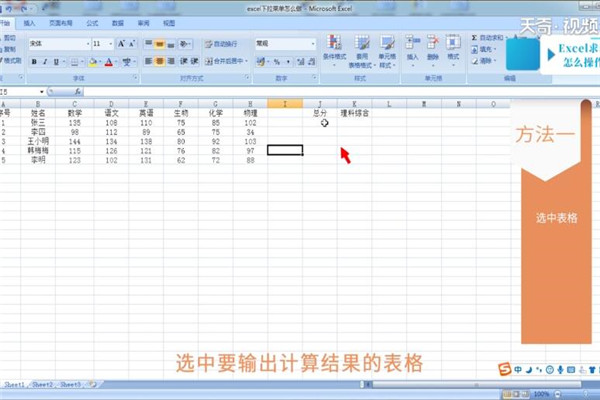Screen dimensions: 600x400
Task: Open 单元格样式 cell styles gallery
Action: point(387,51)
